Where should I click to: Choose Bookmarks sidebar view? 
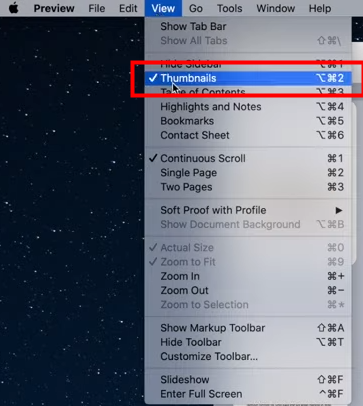(248, 121)
